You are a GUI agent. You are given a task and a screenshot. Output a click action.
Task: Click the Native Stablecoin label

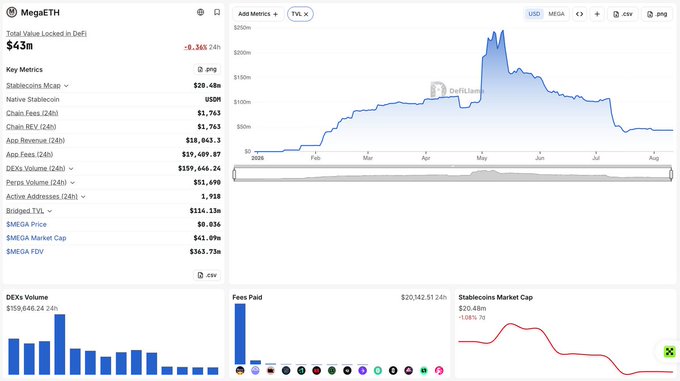33,99
